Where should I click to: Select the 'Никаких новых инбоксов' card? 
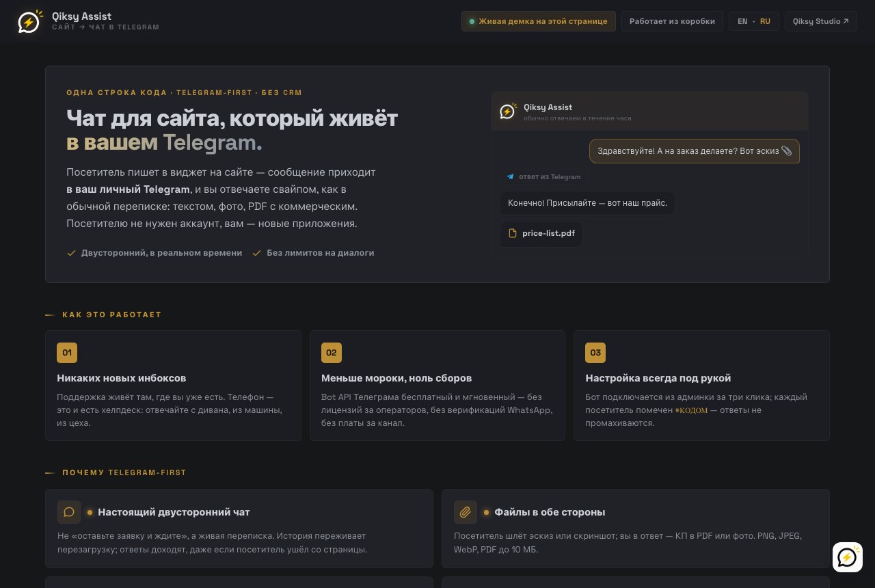click(x=173, y=386)
